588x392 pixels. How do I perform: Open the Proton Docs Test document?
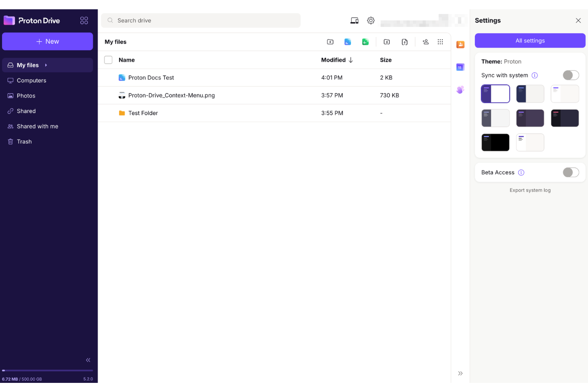coord(151,78)
